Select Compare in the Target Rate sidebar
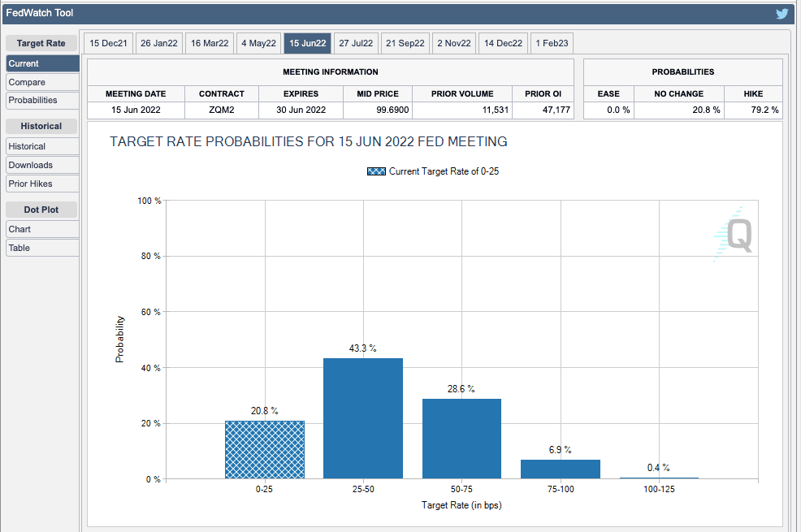Image resolution: width=801 pixels, height=532 pixels. tap(42, 82)
